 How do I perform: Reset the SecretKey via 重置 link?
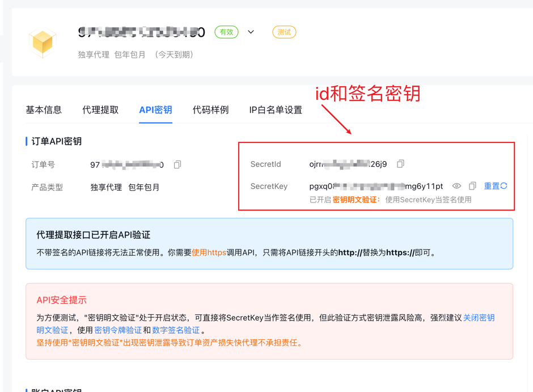(495, 186)
